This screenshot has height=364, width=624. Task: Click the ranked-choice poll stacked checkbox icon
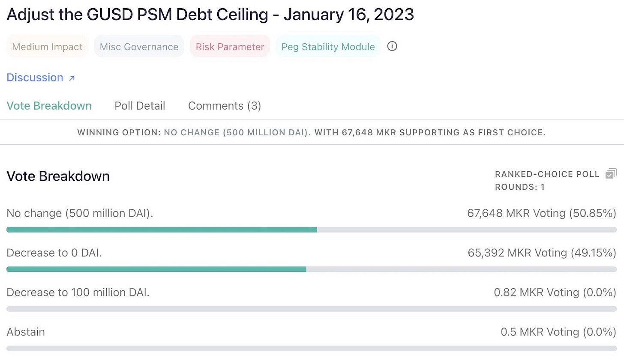coord(611,173)
